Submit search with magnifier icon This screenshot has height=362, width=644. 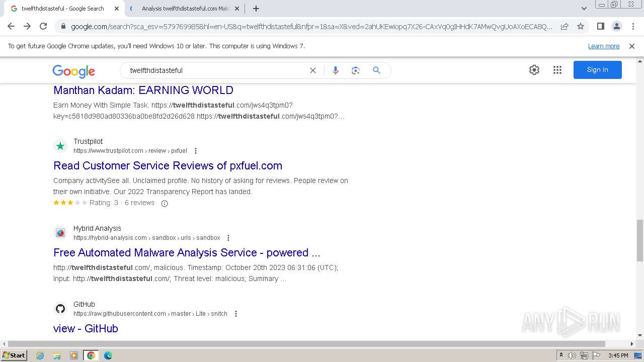(x=376, y=70)
